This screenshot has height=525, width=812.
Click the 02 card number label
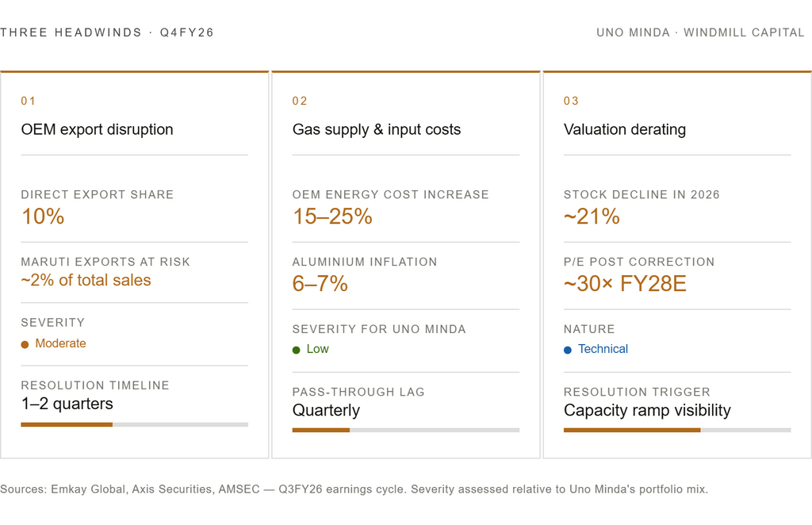[x=300, y=101]
